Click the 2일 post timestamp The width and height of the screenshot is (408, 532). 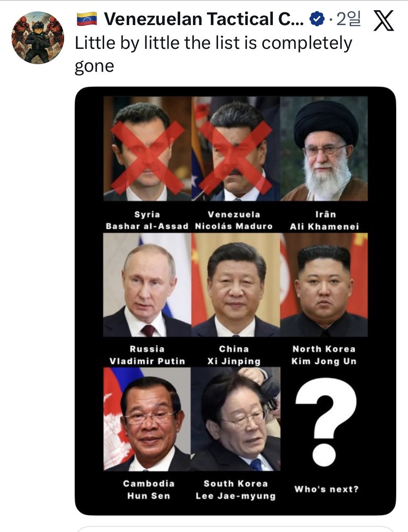click(x=348, y=19)
